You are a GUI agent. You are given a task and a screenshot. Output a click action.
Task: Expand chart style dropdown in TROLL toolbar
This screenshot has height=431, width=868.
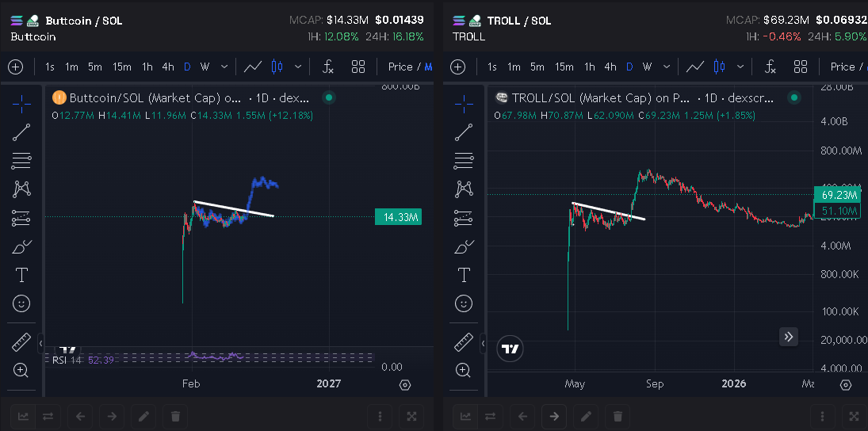[740, 67]
